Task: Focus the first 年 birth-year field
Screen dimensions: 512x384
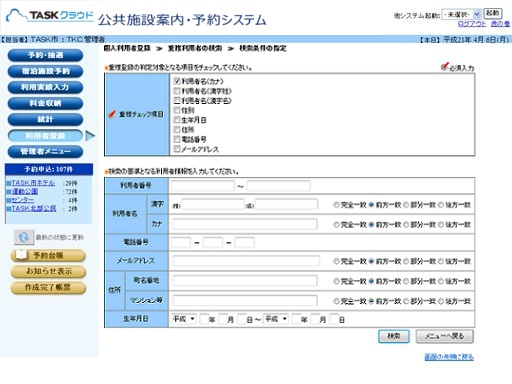Action: click(x=204, y=319)
